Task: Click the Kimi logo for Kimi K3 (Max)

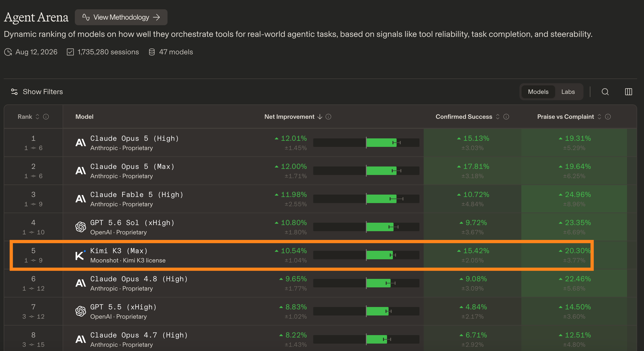Action: tap(81, 255)
